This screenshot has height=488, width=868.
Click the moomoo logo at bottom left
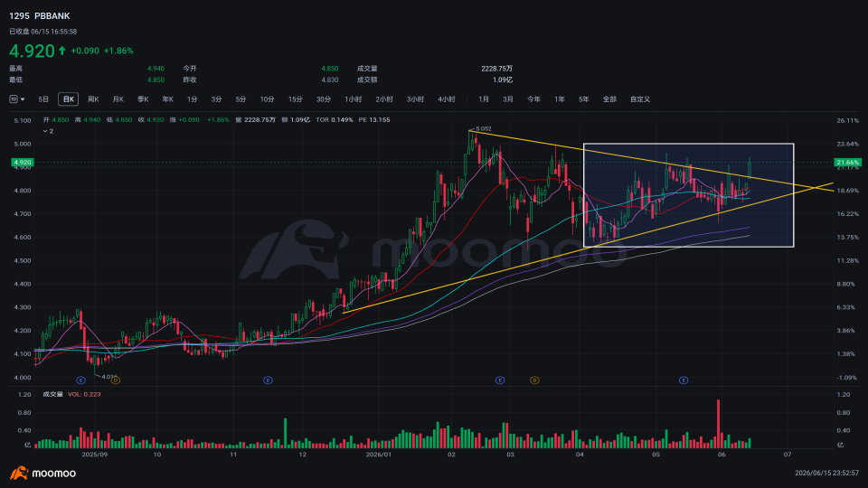click(x=42, y=473)
